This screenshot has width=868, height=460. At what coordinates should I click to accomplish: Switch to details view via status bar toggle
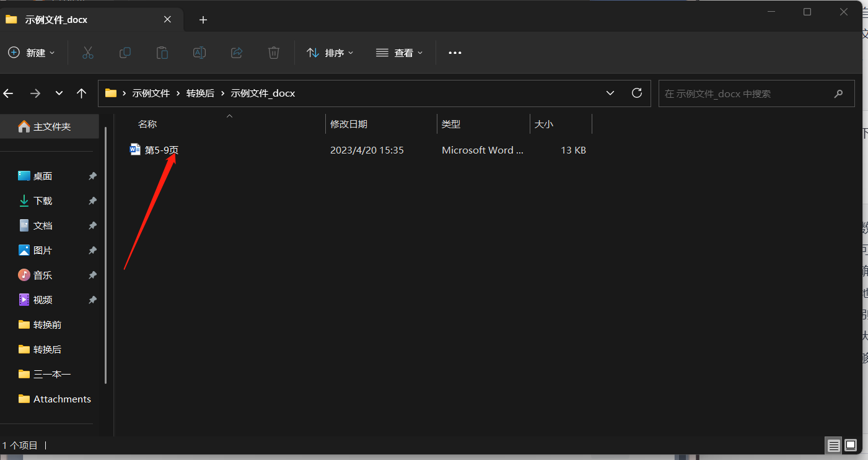[x=833, y=445]
